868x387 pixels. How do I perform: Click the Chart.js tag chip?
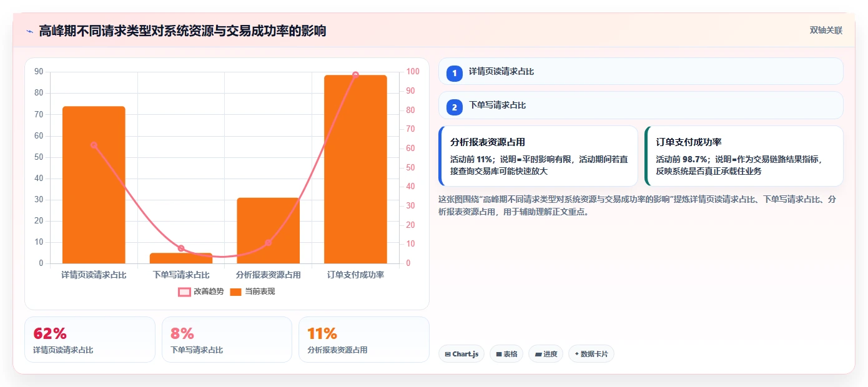click(x=461, y=354)
